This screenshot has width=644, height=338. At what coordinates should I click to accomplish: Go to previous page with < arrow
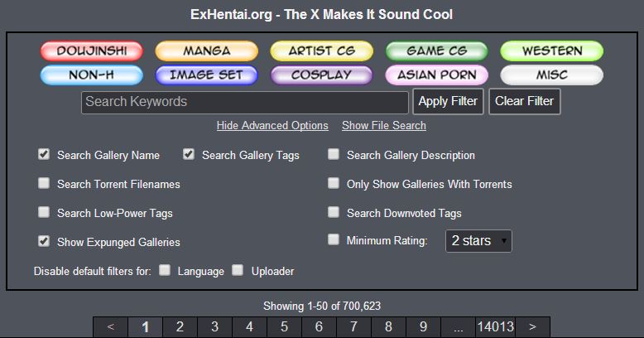(x=110, y=327)
